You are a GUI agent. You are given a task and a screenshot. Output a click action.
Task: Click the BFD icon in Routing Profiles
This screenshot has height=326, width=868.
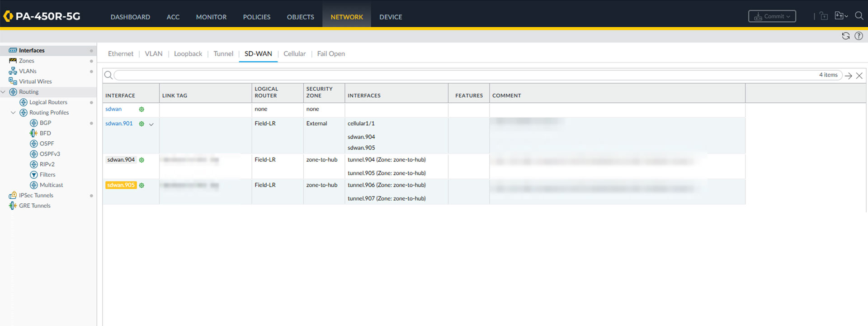33,133
